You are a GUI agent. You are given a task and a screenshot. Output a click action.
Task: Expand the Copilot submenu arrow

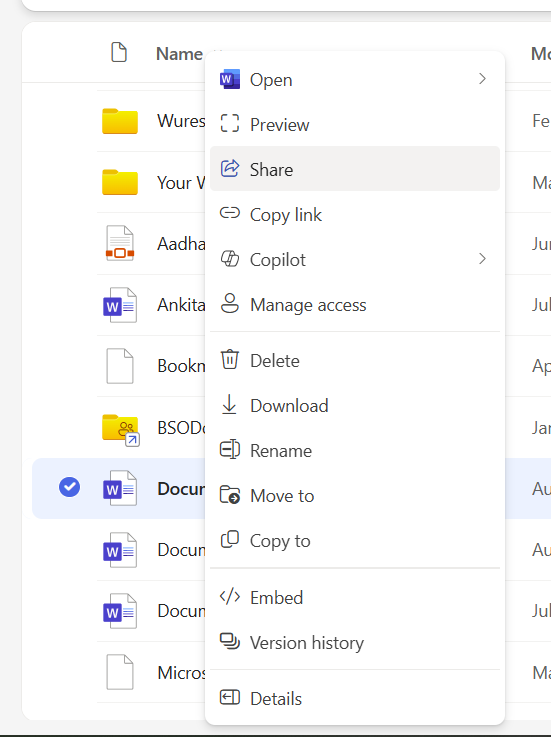(x=482, y=259)
